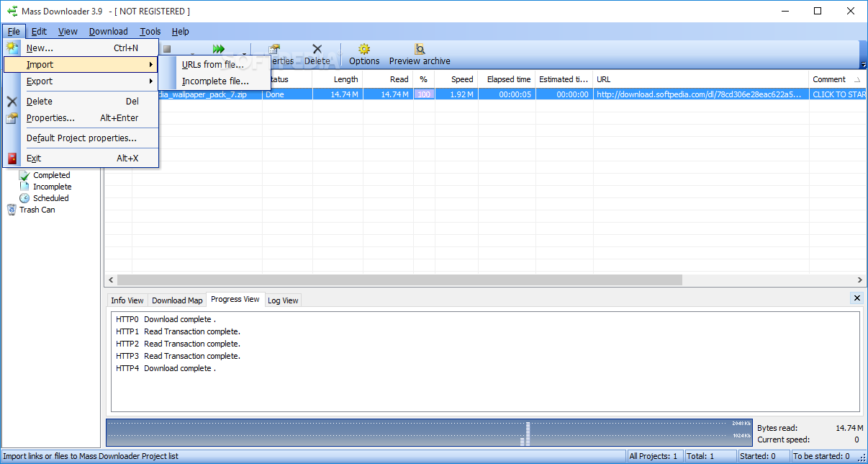
Task: Open the View menu
Action: (68, 32)
